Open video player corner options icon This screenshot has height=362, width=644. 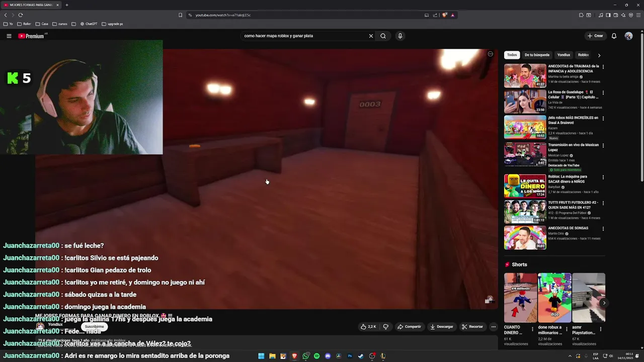pyautogui.click(x=490, y=54)
